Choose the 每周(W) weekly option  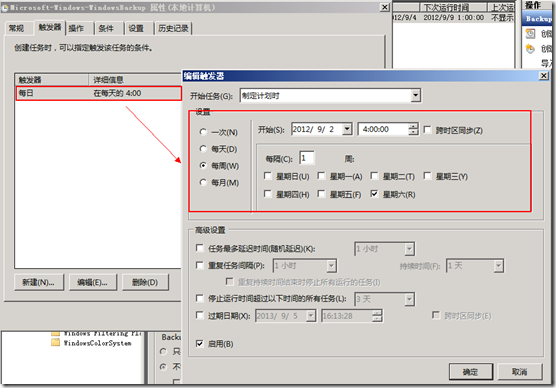[x=203, y=165]
